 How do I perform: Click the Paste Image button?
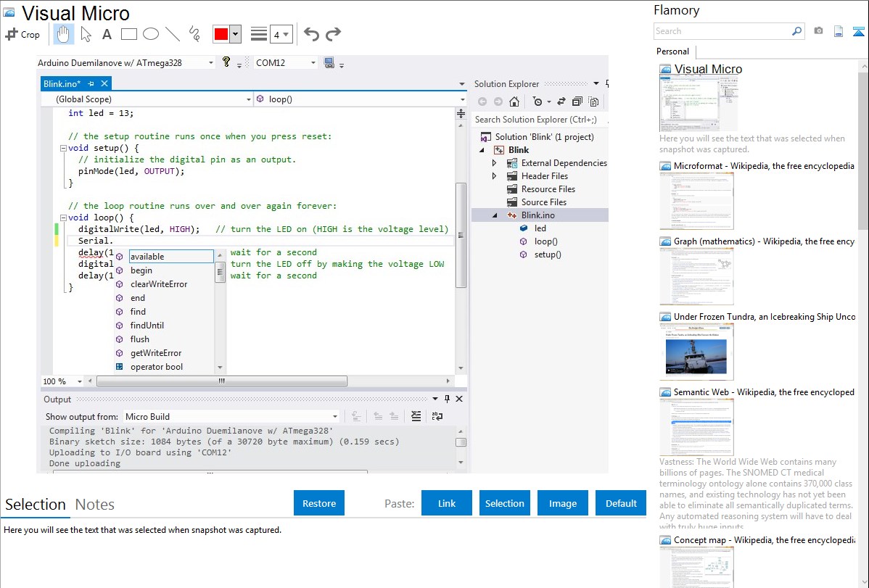click(x=562, y=503)
